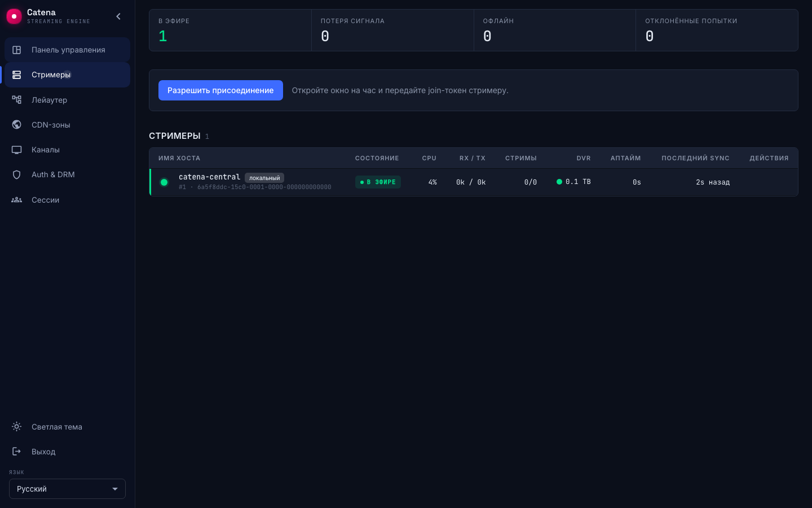Screen dimensions: 812x508
Task: Open the CDN-зоны globe icon
Action: click(17, 125)
